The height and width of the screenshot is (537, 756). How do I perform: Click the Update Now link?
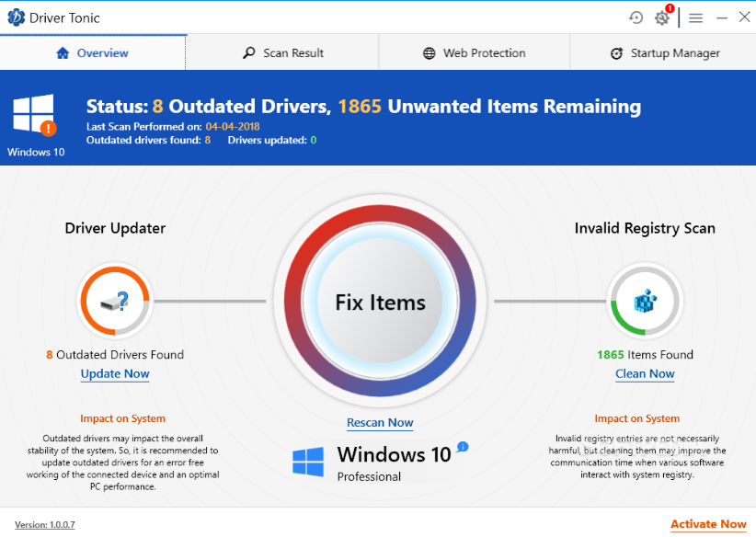click(x=115, y=374)
